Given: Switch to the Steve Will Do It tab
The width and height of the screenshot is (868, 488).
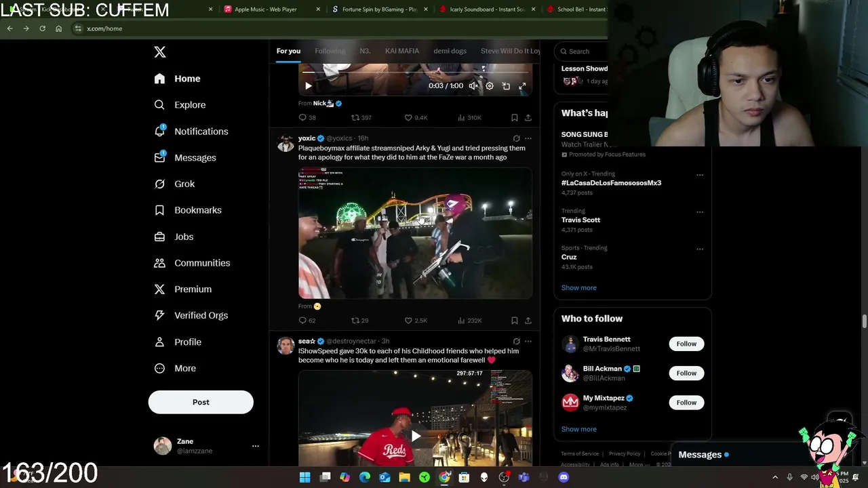Looking at the screenshot, I should [511, 52].
